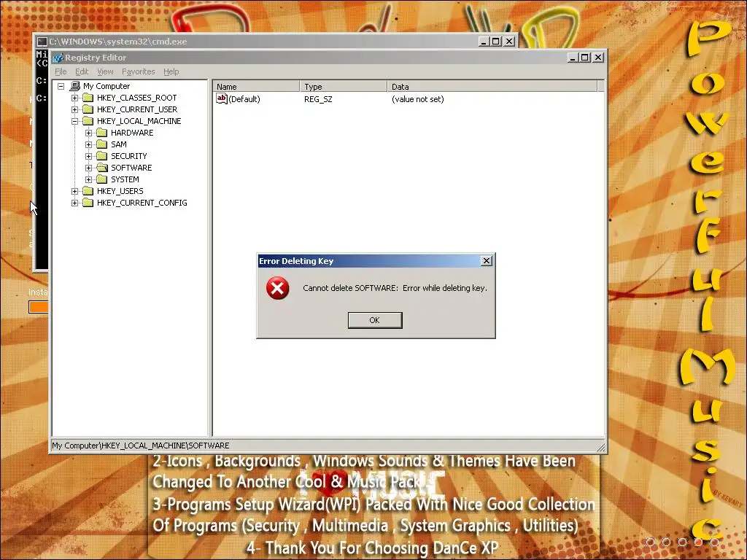Maximize the Registry Editor window
The image size is (747, 560).
coord(585,58)
